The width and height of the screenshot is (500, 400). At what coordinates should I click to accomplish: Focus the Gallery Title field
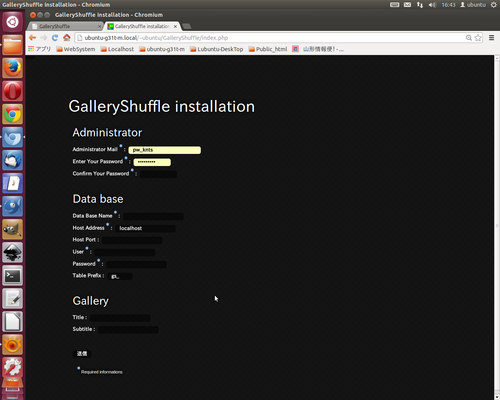coord(120,318)
